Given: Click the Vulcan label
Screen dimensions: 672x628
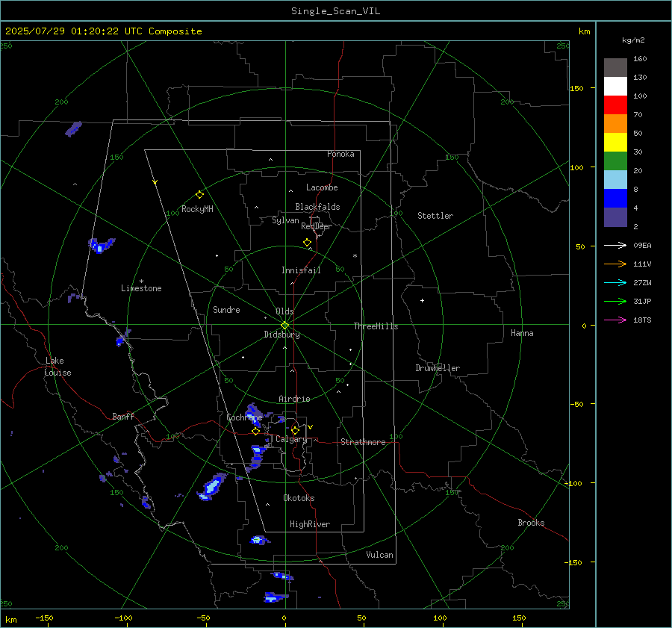Looking at the screenshot, I should point(380,555).
